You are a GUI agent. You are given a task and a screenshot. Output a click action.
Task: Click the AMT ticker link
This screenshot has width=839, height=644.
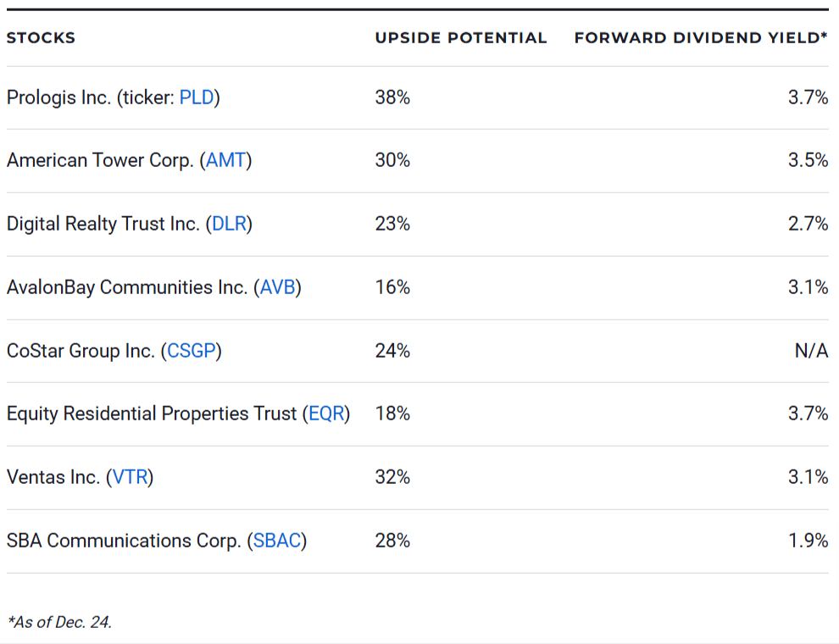[x=225, y=160]
